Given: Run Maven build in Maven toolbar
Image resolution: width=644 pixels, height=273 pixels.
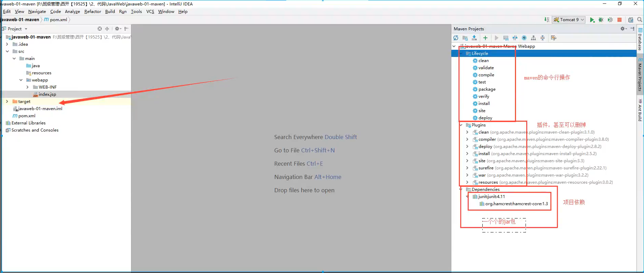Looking at the screenshot, I should [x=497, y=38].
